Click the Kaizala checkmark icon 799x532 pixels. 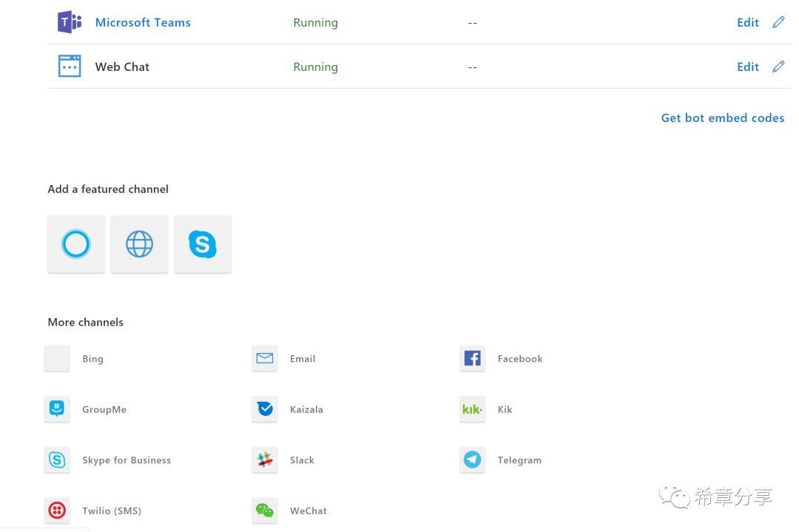(x=264, y=408)
